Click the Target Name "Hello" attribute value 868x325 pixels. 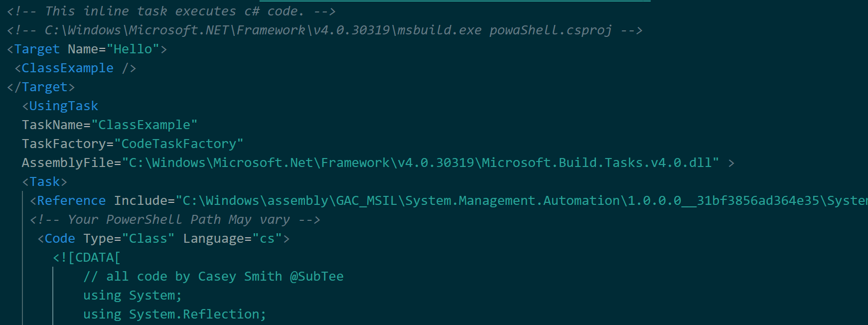pyautogui.click(x=133, y=49)
